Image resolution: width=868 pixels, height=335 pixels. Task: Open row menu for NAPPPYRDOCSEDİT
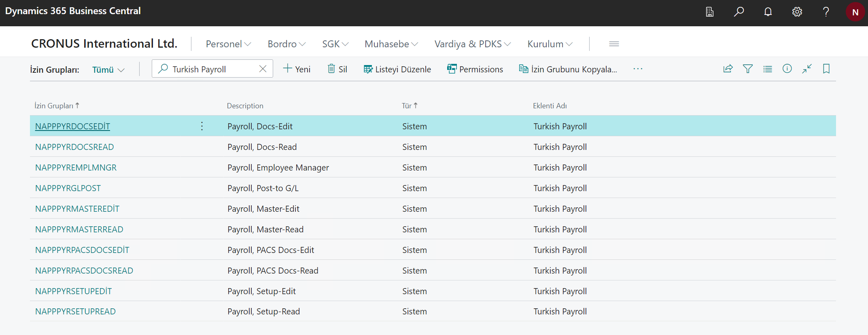(202, 126)
